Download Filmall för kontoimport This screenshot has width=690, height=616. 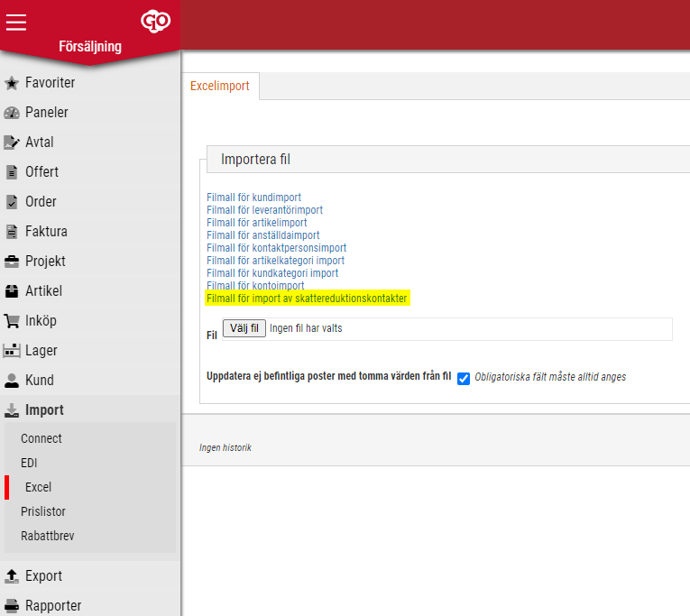pyautogui.click(x=255, y=286)
